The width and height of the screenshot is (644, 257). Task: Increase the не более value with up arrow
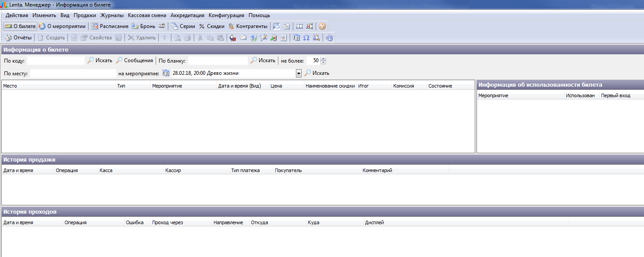click(323, 59)
